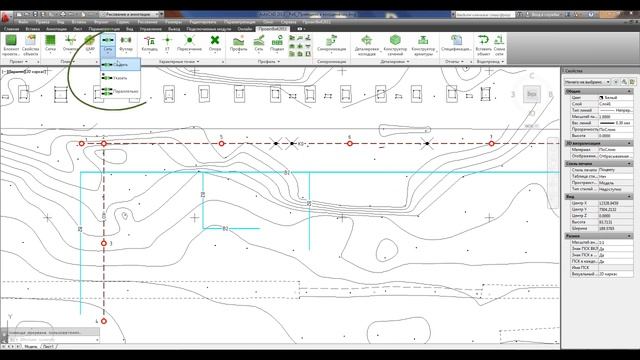Open the Справка menu

(x=289, y=22)
